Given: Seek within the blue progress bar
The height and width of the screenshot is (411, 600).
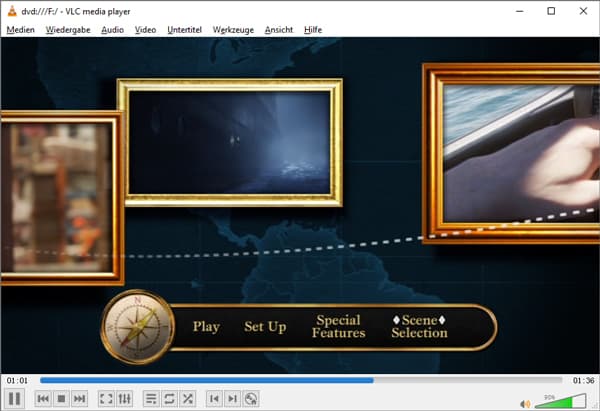Looking at the screenshot, I should [x=301, y=380].
